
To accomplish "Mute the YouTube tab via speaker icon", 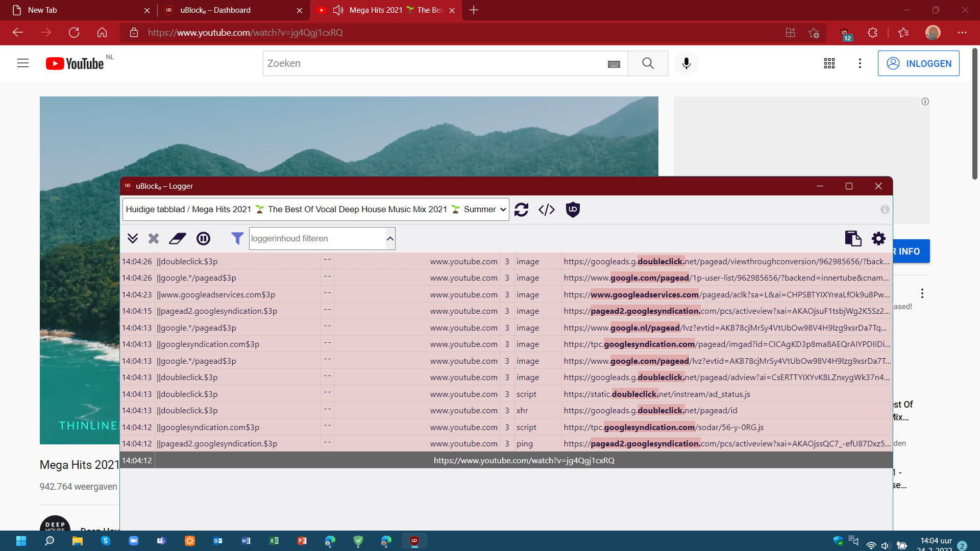I will [x=338, y=10].
